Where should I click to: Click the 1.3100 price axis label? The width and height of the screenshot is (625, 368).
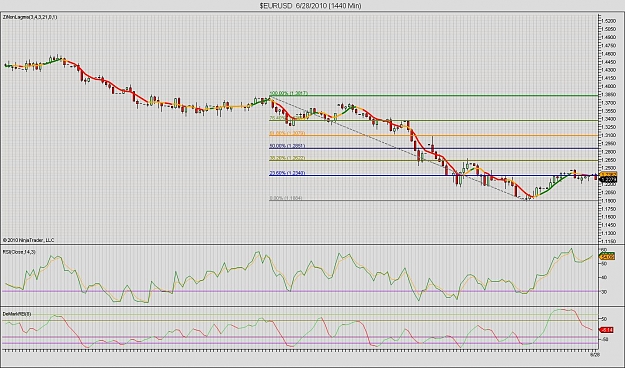[609, 135]
